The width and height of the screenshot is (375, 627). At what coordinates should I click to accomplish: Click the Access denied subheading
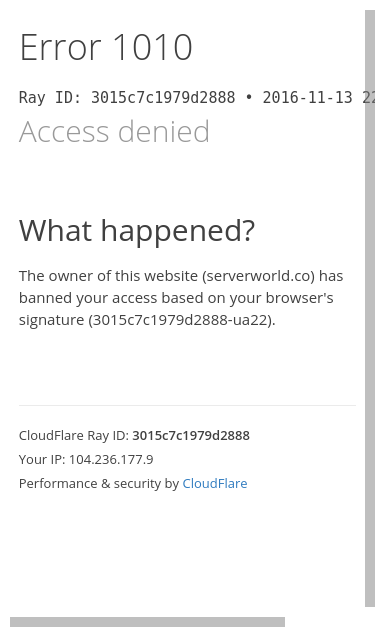(x=114, y=131)
